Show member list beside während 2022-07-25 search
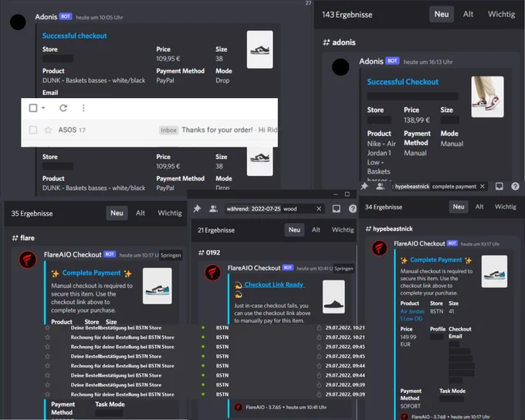Screen dimensions: 525x420 pyautogui.click(x=213, y=208)
